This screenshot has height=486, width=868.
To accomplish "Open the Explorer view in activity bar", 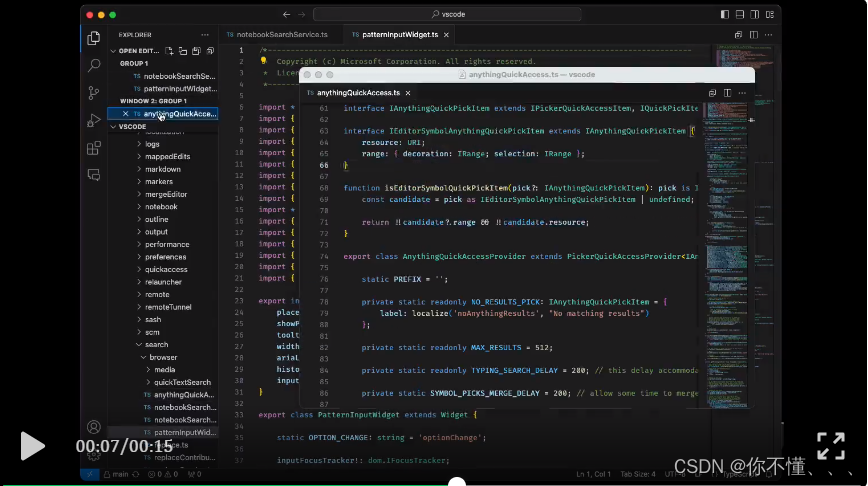I will [x=94, y=38].
